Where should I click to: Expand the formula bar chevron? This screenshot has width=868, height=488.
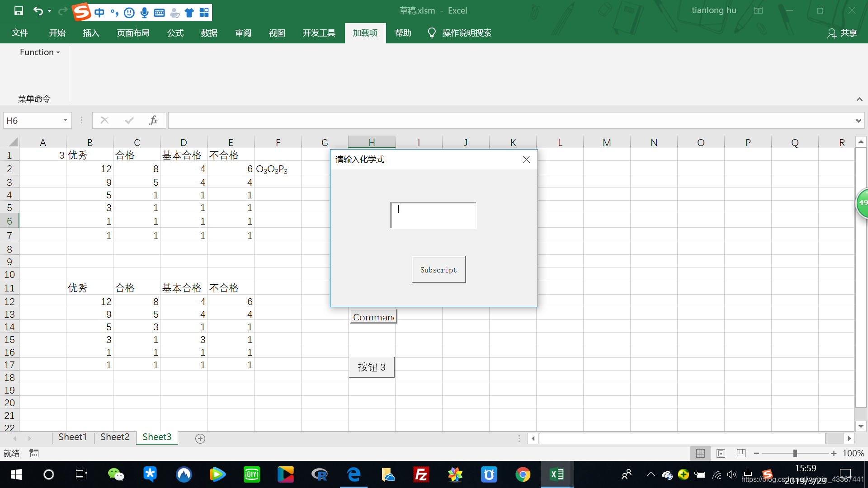858,121
